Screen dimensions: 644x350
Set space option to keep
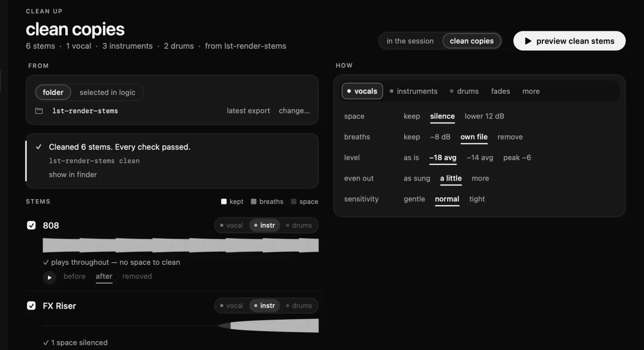click(412, 116)
